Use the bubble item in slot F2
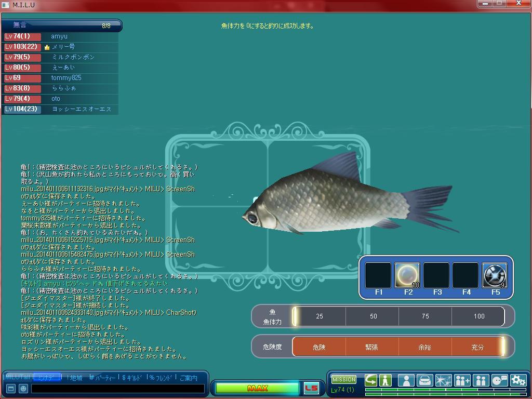 point(408,275)
